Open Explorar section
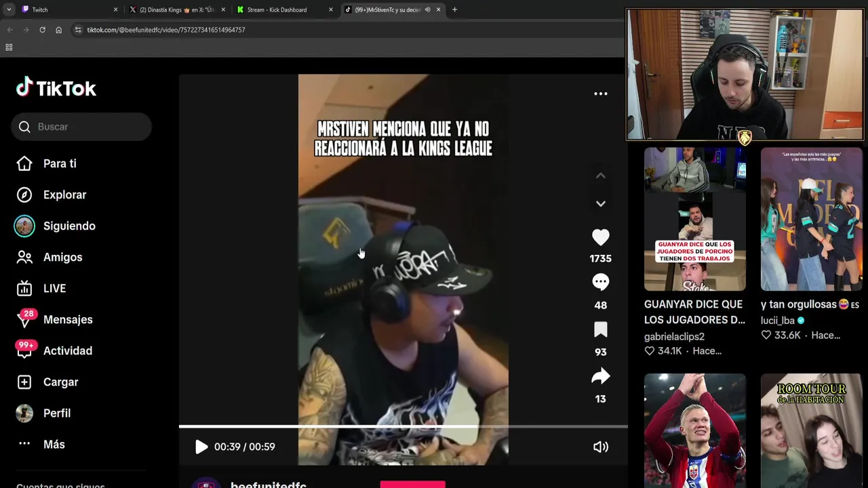The height and width of the screenshot is (488, 868). coord(64,195)
